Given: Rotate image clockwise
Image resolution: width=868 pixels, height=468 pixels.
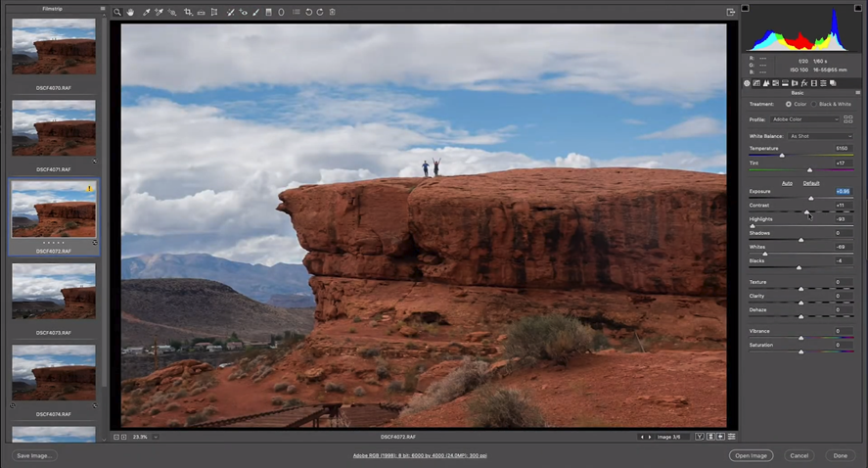Looking at the screenshot, I should pyautogui.click(x=320, y=12).
